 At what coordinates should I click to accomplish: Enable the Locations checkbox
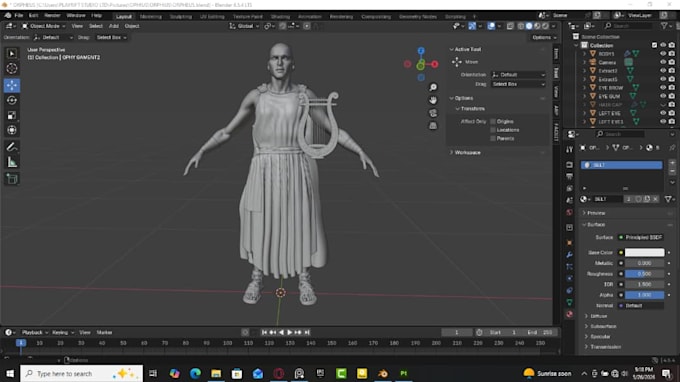pos(493,130)
